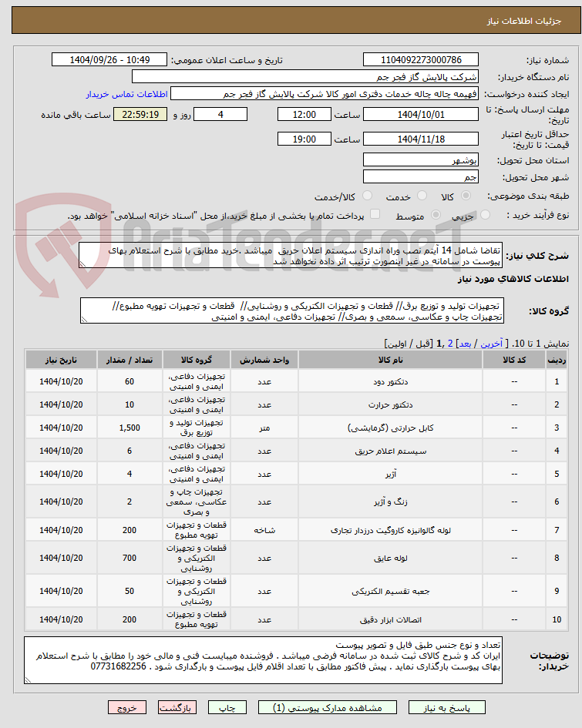Select the دتکتور حرارت item name
Image resolution: width=582 pixels, height=728 pixels.
click(x=391, y=405)
